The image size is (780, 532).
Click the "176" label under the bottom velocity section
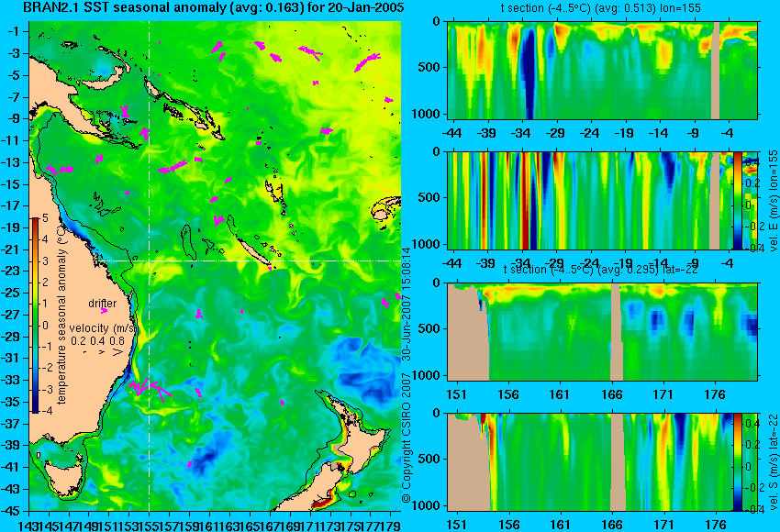[716, 525]
